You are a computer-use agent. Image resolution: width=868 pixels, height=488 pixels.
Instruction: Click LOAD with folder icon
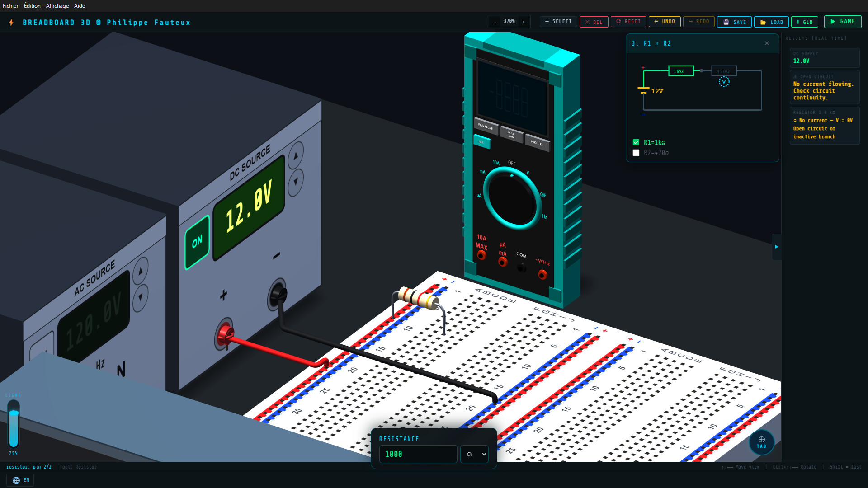(771, 22)
